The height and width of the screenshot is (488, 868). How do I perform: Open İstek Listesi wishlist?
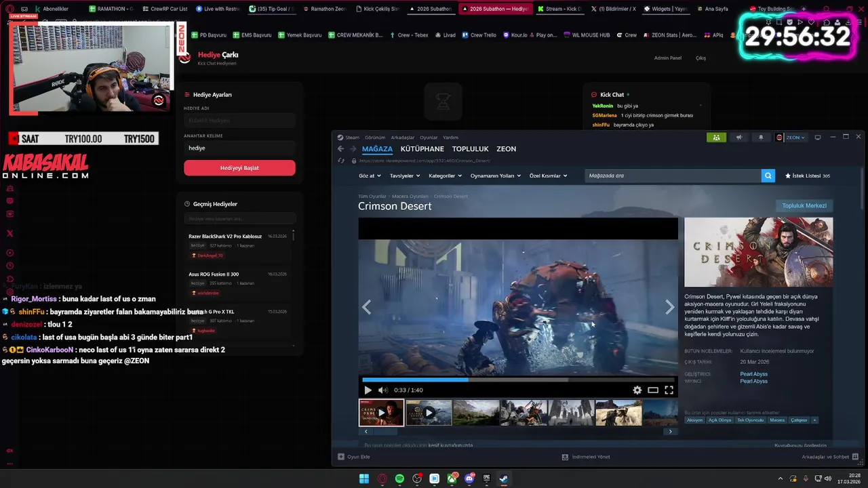tap(807, 176)
